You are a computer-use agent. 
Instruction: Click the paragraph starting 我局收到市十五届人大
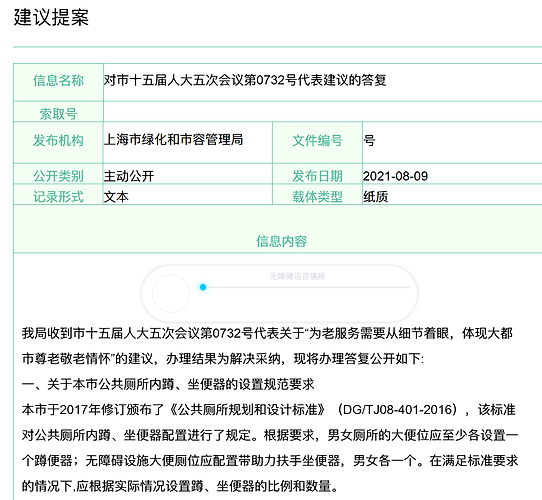click(267, 346)
